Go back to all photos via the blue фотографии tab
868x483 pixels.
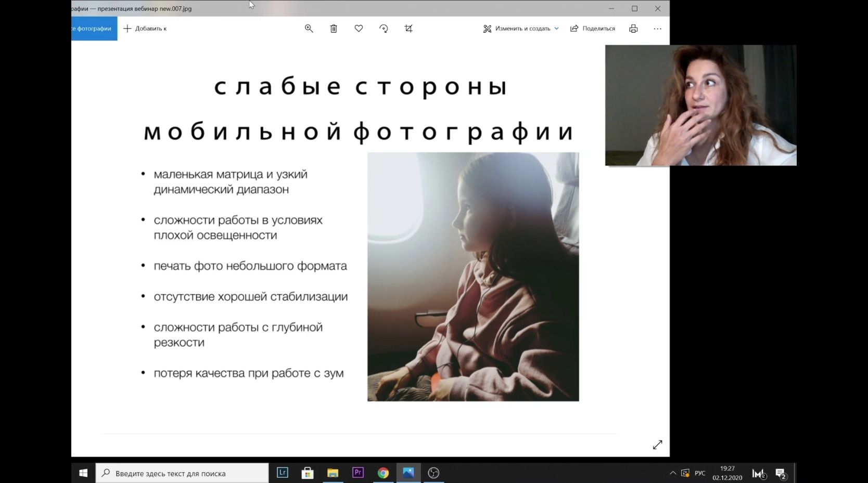[x=94, y=29]
